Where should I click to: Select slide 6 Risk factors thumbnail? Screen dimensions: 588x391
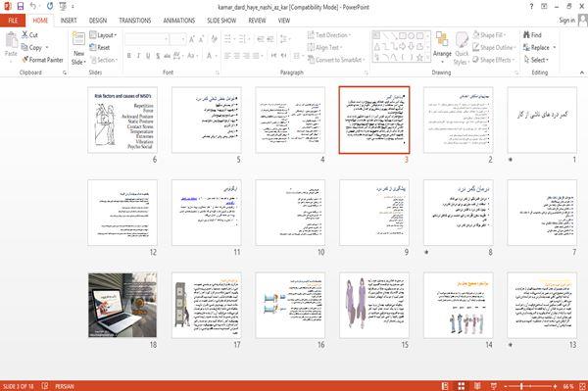point(122,120)
